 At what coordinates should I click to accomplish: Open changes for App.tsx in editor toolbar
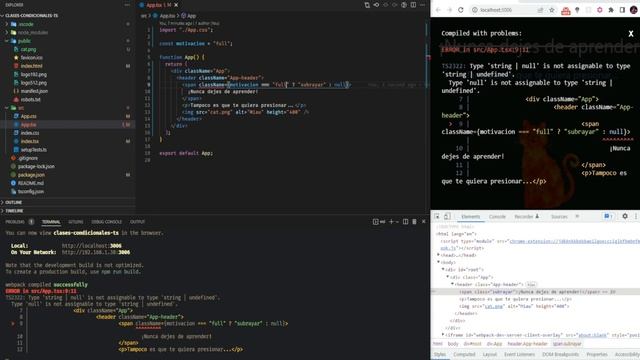[x=367, y=5]
